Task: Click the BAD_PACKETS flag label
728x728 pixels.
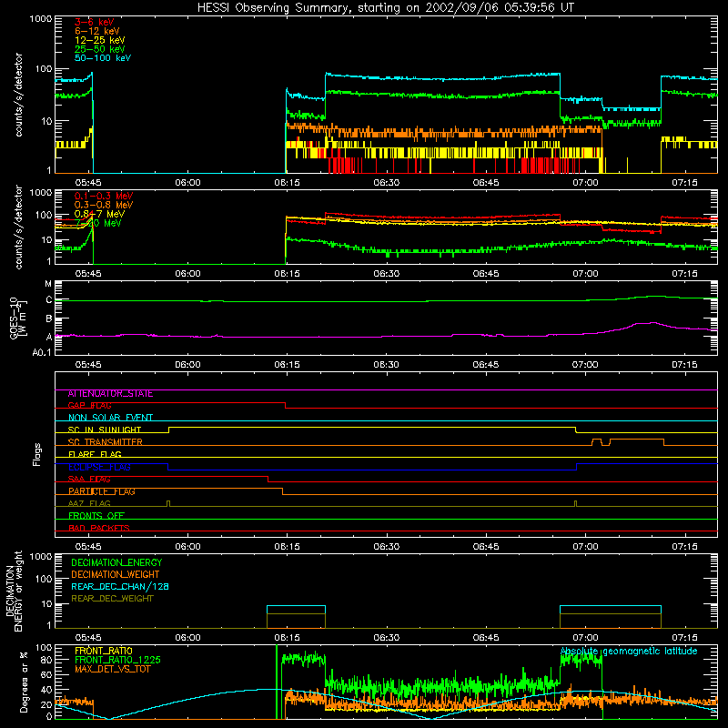Action: [99, 528]
